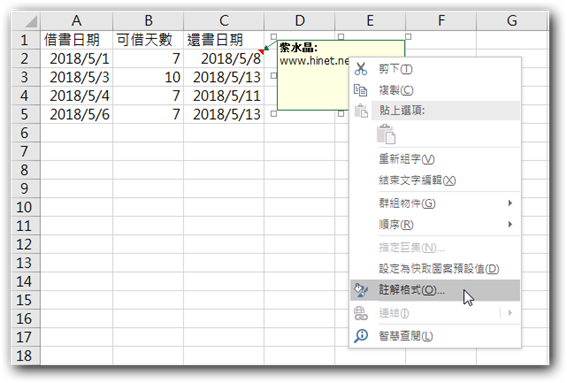Screen dimensions: 567x383
Task: Select column C header
Action: [224, 21]
